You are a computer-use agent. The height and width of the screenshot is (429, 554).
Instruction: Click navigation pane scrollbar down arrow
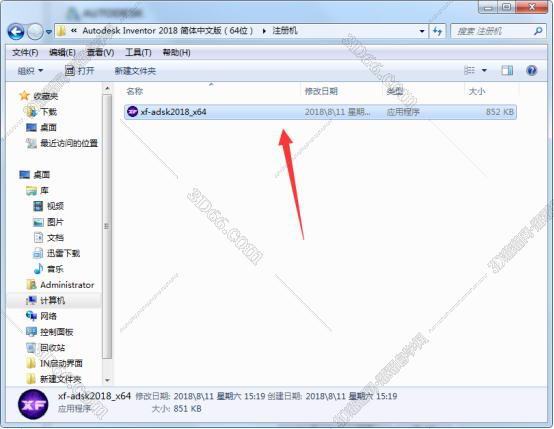tap(107, 381)
